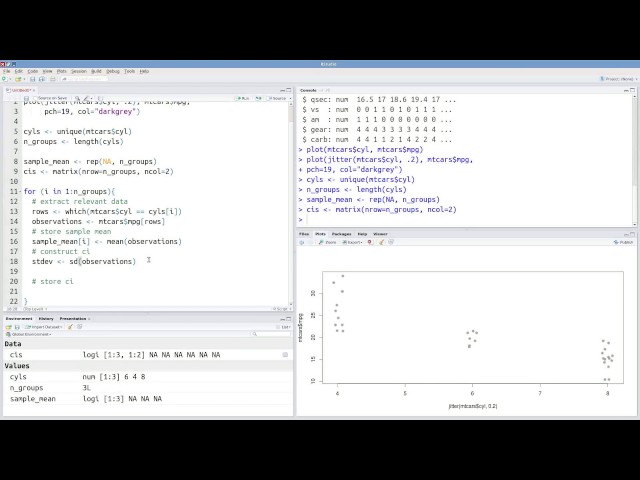This screenshot has height=480, width=640.
Task: Open the List view dropdown in the Environment pane
Action: coord(284,327)
